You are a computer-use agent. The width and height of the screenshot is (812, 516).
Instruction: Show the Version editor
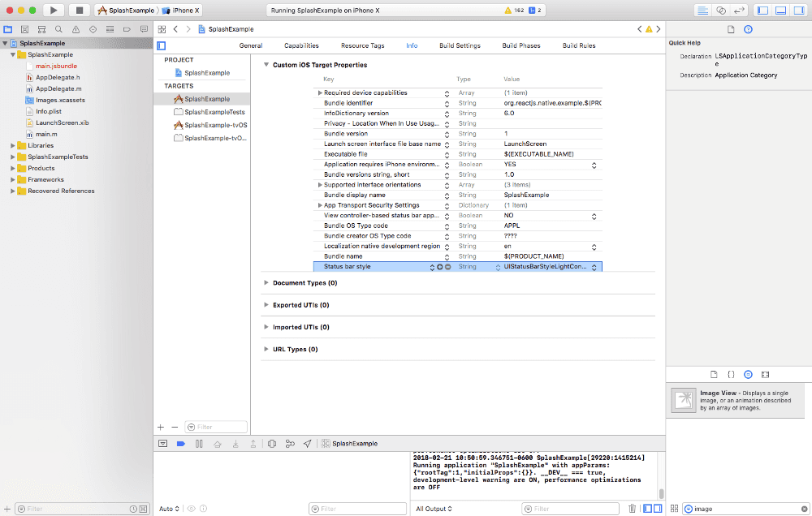[739, 10]
